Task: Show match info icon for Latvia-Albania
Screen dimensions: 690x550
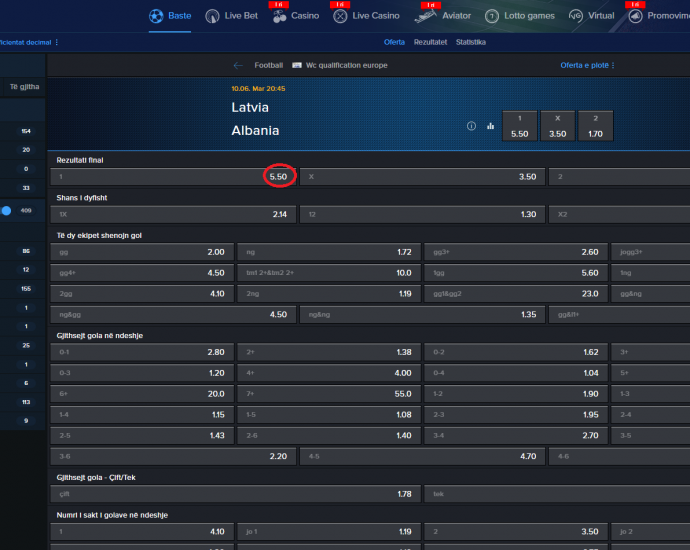Action: [x=471, y=126]
